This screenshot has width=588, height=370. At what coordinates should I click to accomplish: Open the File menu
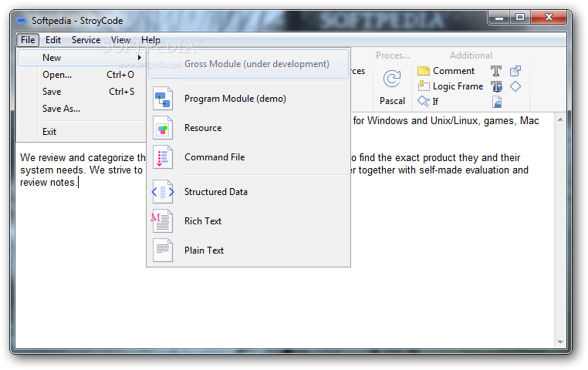pos(28,40)
